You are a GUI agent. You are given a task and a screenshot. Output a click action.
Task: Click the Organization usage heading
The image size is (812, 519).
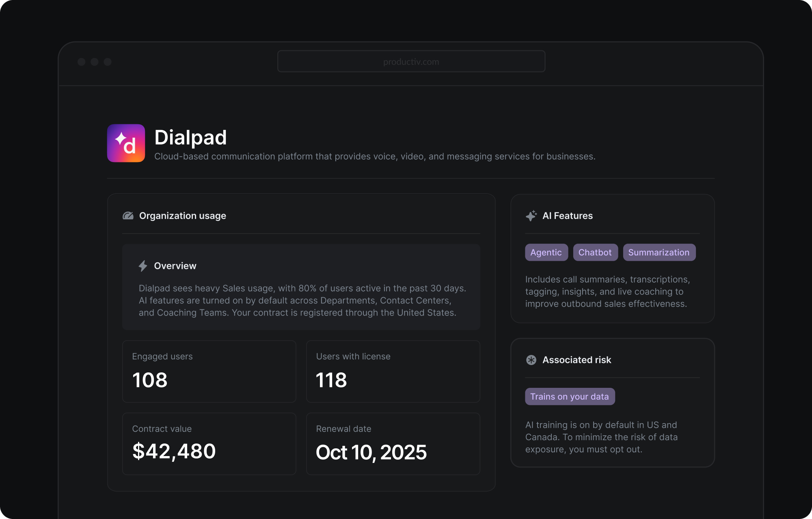(183, 216)
